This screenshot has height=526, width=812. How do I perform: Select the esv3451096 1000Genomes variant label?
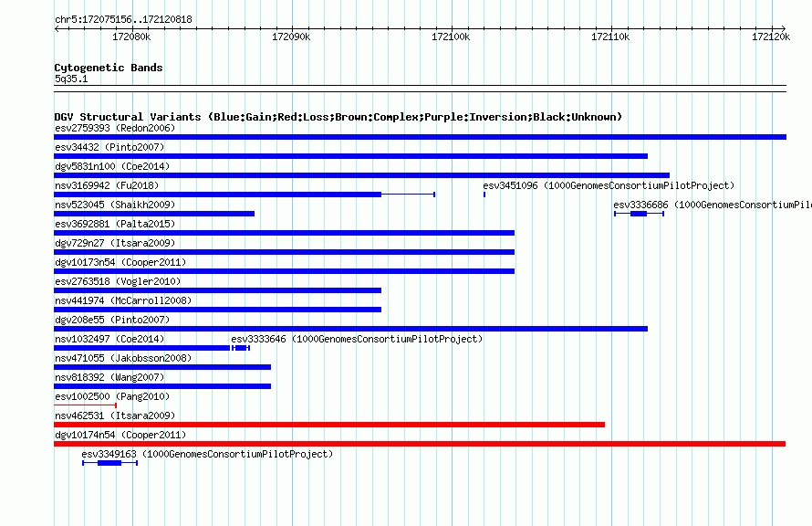[x=609, y=185]
